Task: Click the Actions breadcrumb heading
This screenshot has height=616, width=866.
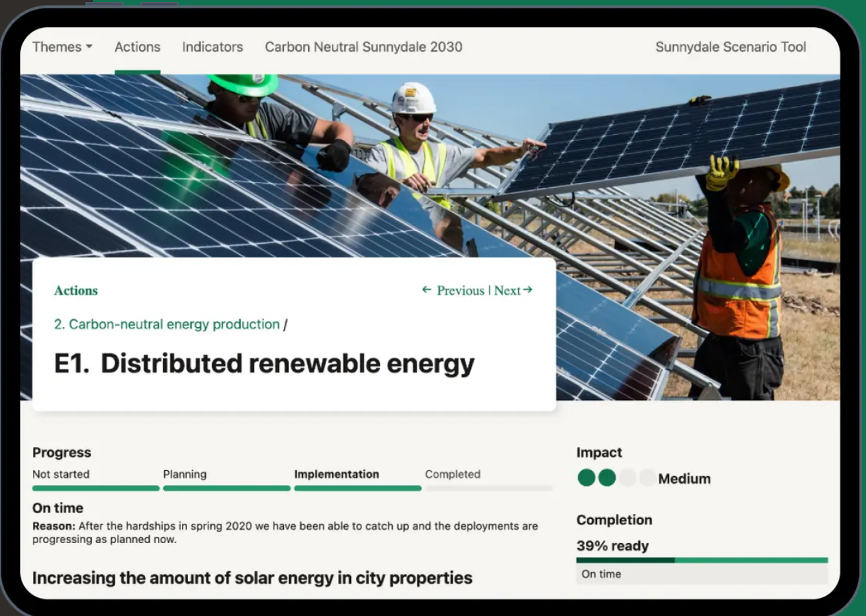Action: [x=76, y=291]
